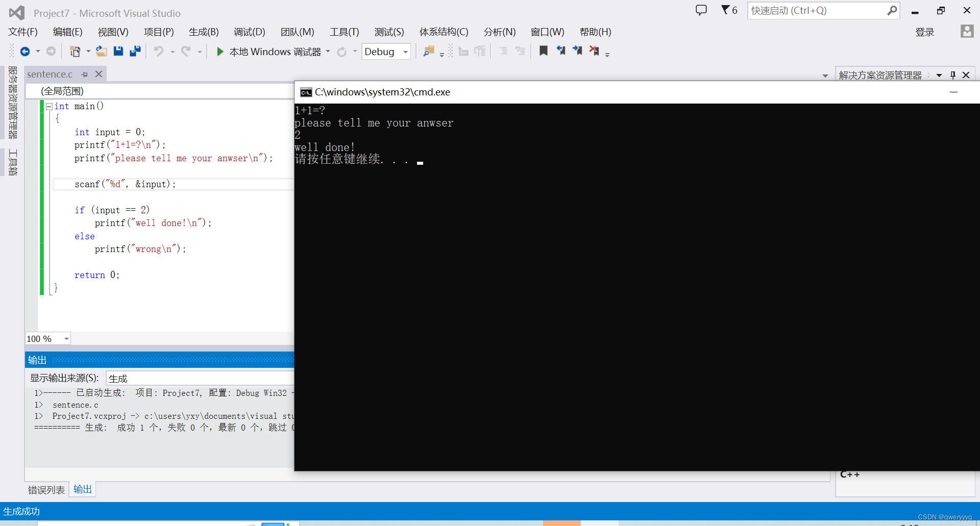Switch to the 输出 tab at bottom
The width and height of the screenshot is (980, 526).
pyautogui.click(x=83, y=489)
